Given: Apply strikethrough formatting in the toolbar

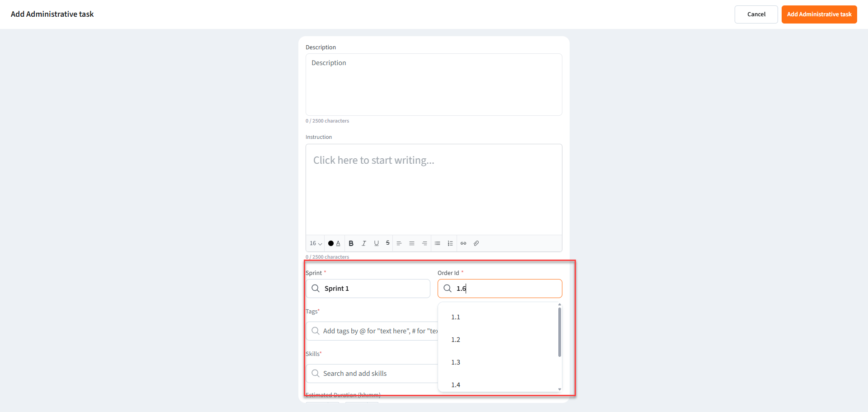Looking at the screenshot, I should tap(387, 243).
